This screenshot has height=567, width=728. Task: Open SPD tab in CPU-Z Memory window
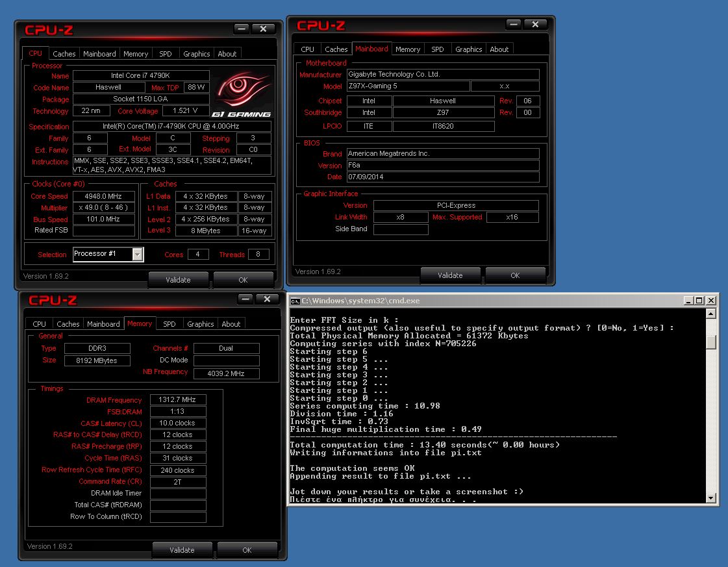coord(169,324)
